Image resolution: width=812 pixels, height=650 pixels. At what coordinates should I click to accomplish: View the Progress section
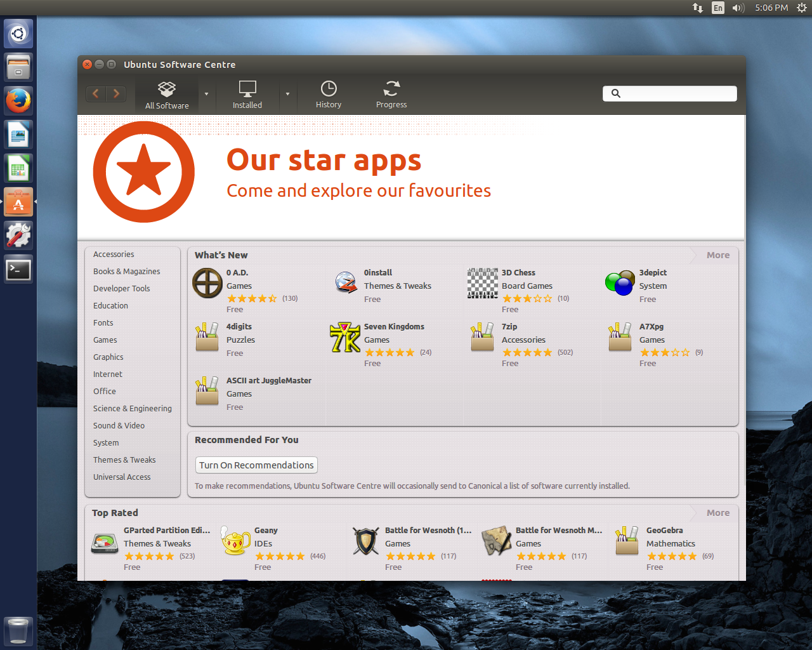(x=391, y=95)
